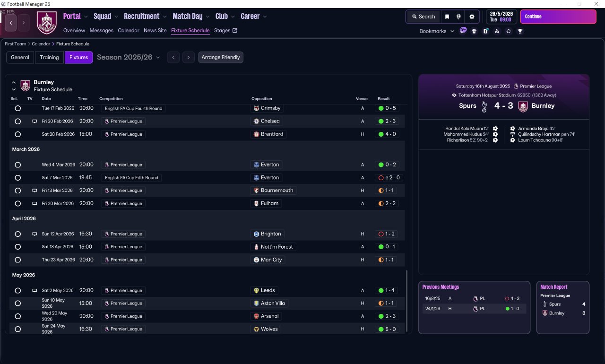Go to previous season with left arrow button
The width and height of the screenshot is (605, 364).
[x=173, y=57]
